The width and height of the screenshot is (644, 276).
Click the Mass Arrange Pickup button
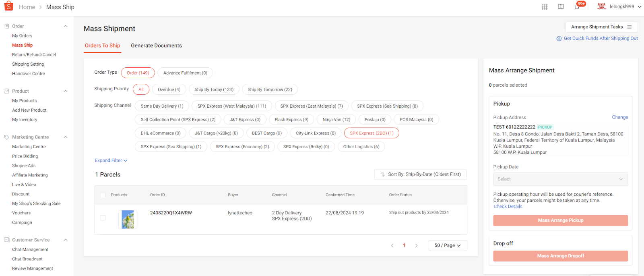coord(560,220)
